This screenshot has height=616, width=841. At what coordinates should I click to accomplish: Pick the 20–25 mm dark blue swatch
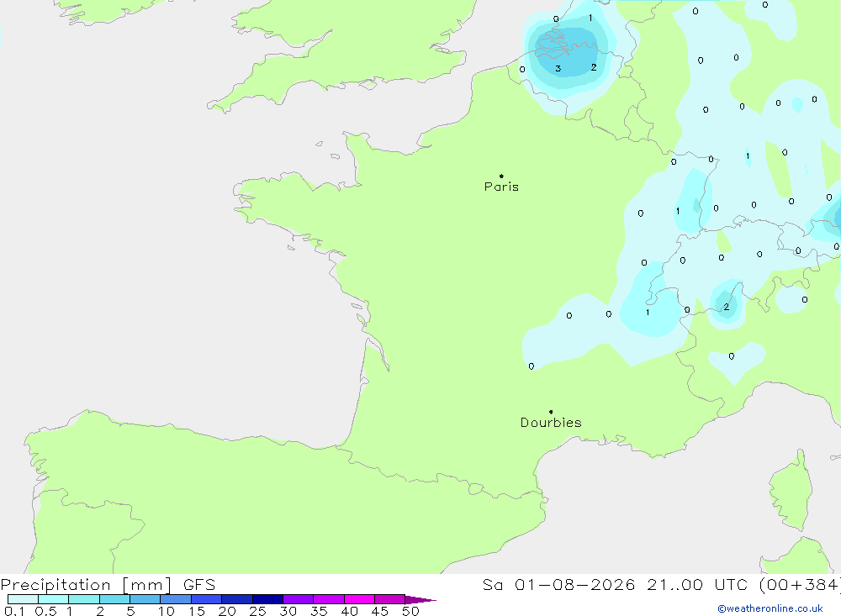pos(237,599)
